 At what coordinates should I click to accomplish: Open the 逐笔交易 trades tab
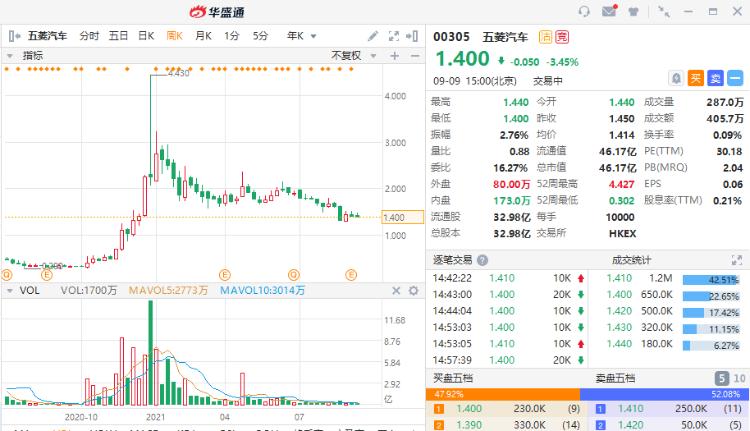coord(452,260)
